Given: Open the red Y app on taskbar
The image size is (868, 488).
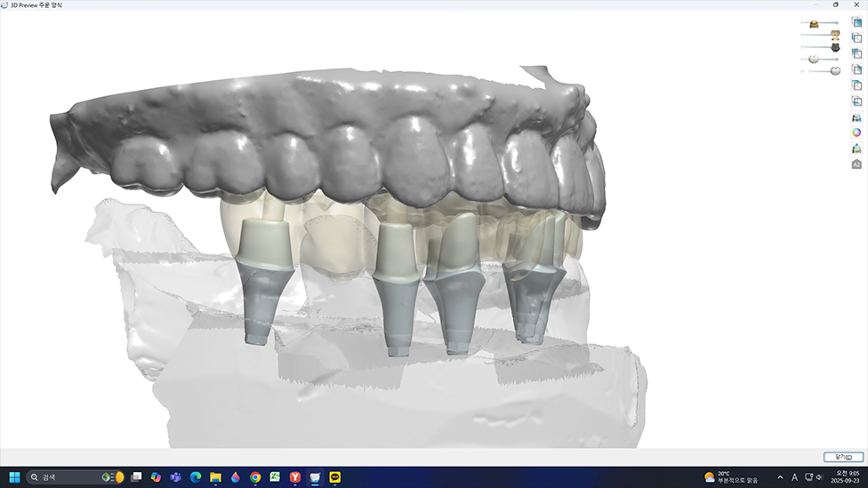Looking at the screenshot, I should [x=295, y=477].
